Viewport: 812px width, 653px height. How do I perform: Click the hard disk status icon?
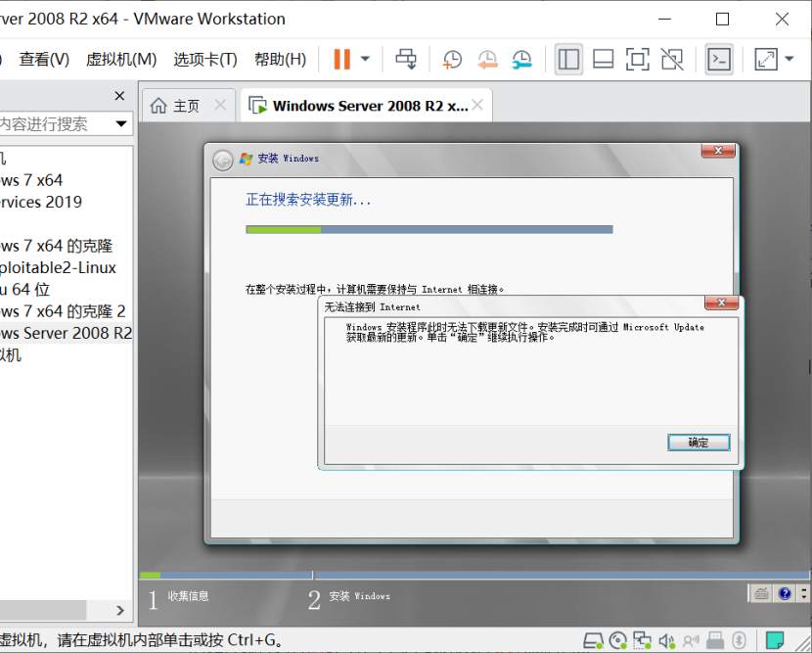point(594,641)
